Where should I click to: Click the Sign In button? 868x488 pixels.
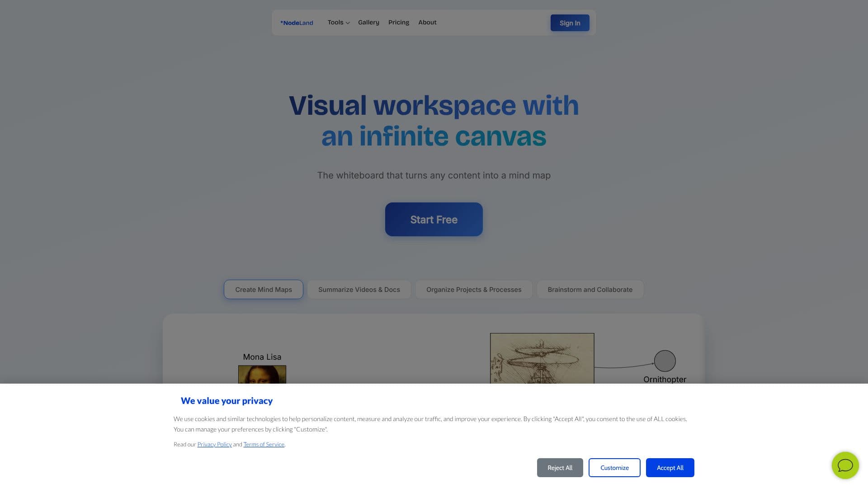(x=570, y=23)
